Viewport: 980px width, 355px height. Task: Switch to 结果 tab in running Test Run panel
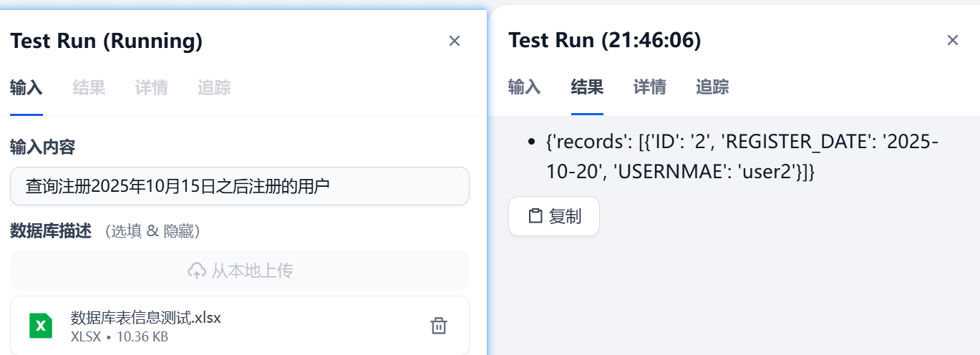click(89, 88)
